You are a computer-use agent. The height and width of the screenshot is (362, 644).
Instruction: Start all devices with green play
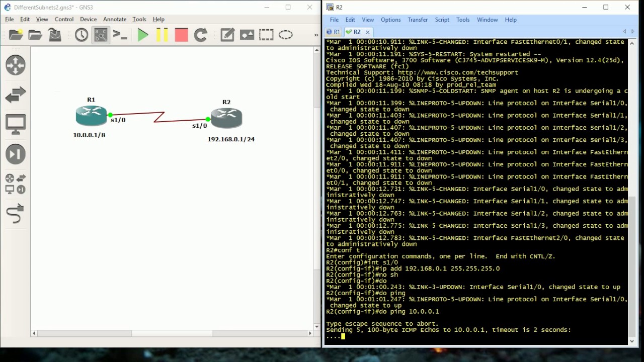[143, 35]
